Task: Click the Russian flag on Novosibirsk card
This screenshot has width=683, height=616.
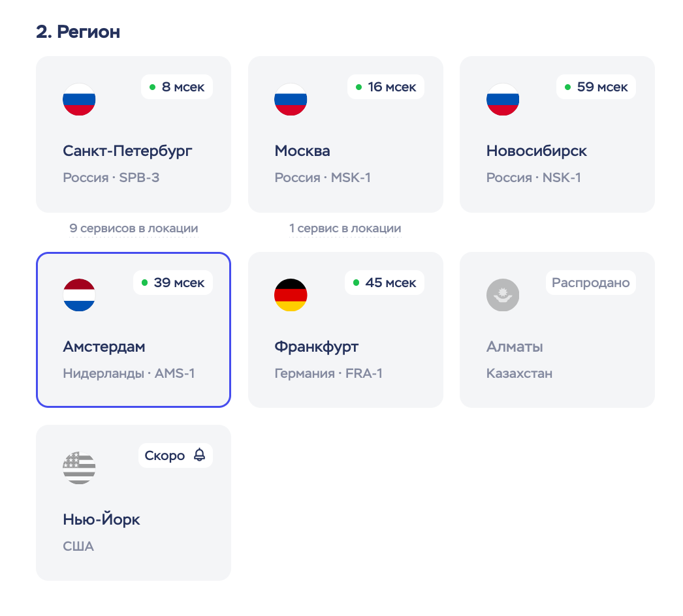Action: point(503,100)
